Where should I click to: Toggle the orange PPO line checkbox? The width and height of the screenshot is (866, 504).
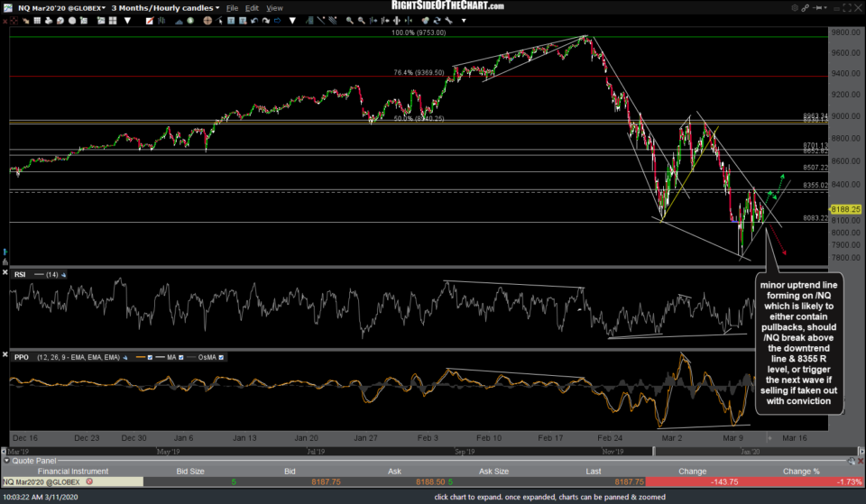(x=150, y=358)
